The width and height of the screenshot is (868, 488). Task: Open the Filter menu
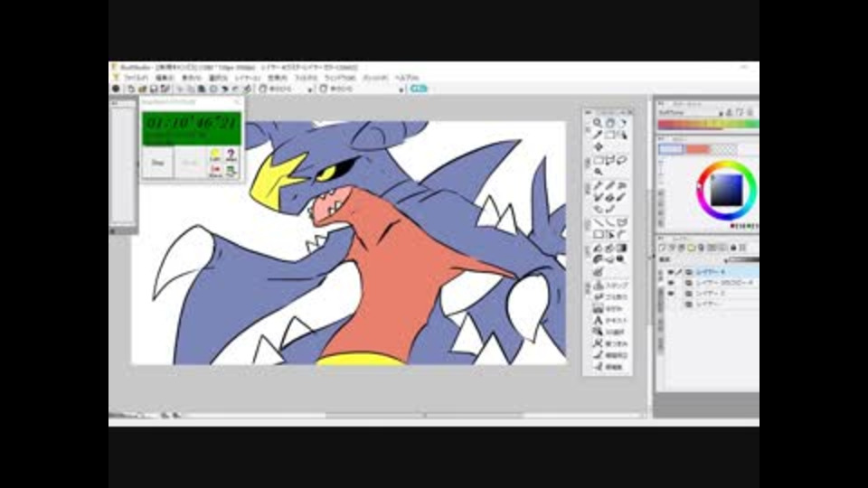coord(306,78)
